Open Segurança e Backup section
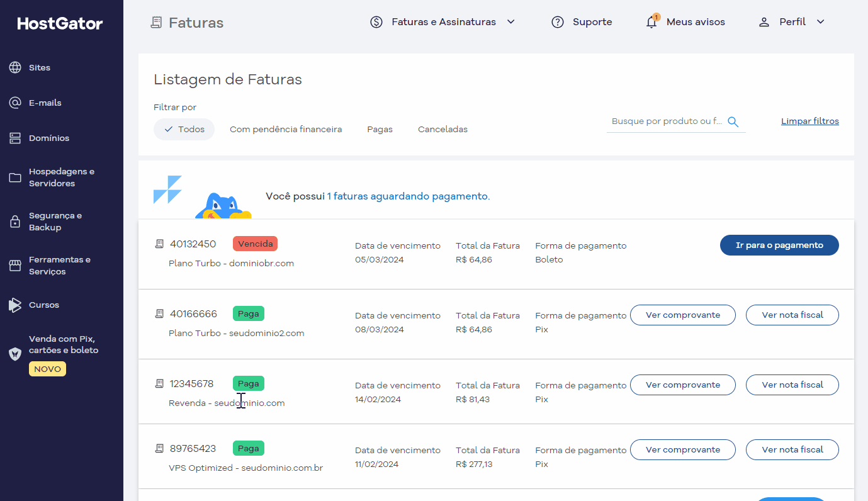 (55, 222)
